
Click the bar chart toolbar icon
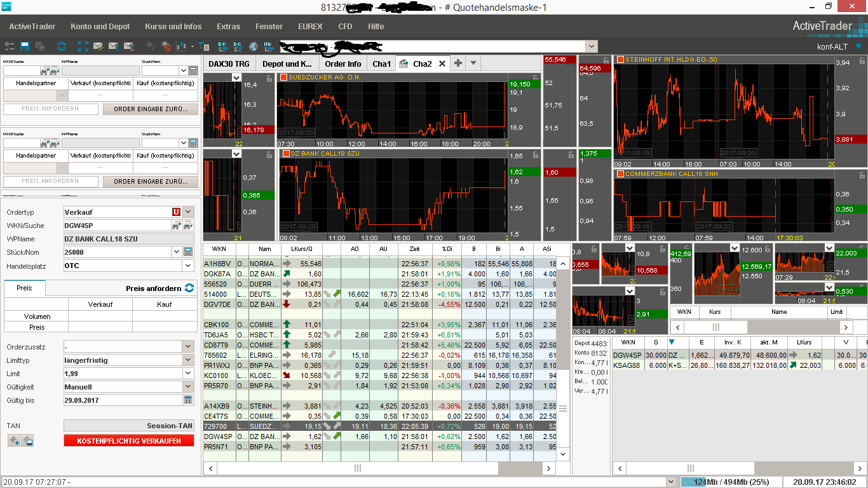(x=182, y=46)
